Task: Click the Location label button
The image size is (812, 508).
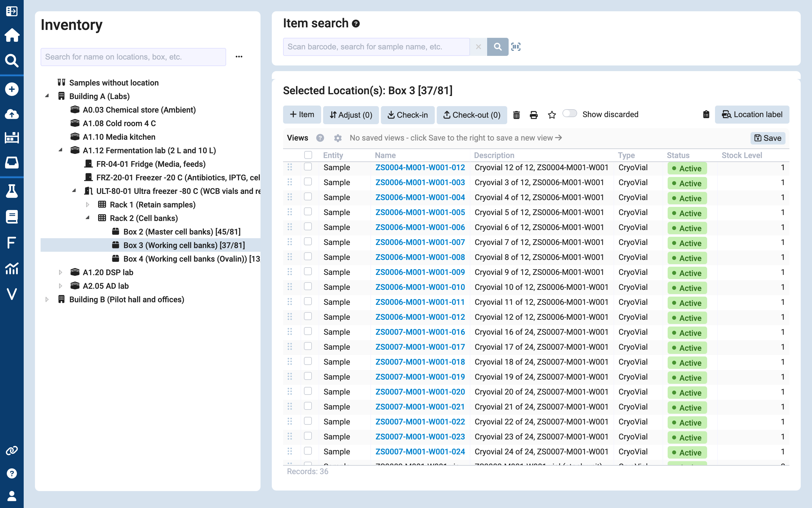Action: pyautogui.click(x=752, y=115)
